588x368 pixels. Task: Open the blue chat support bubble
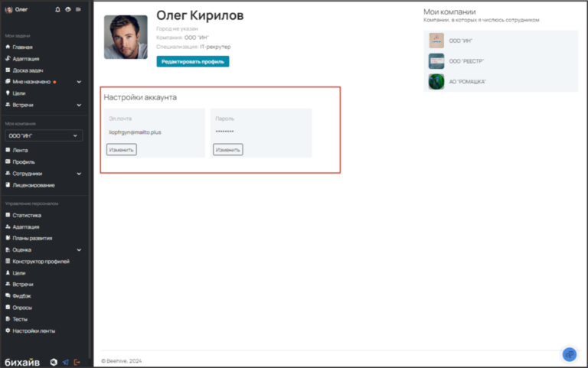[x=569, y=354]
